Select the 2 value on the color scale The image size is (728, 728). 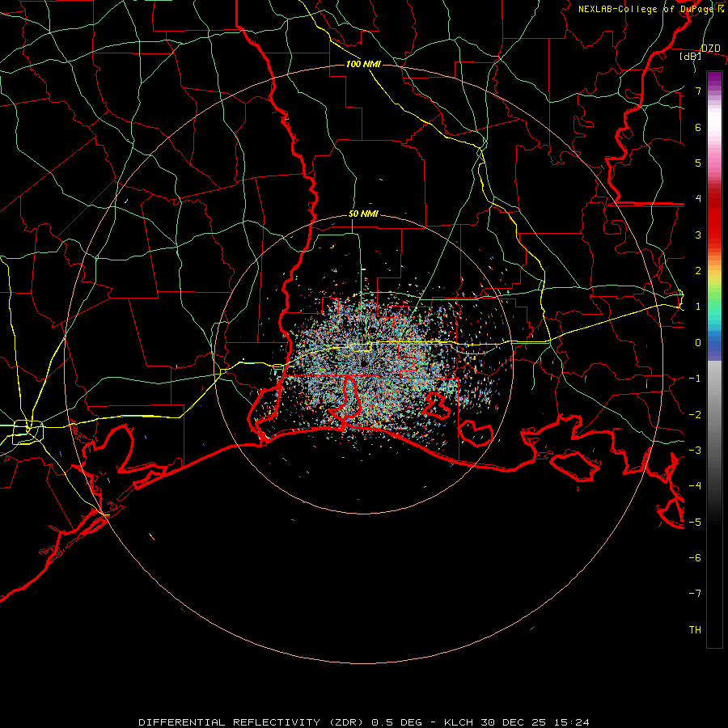[698, 271]
